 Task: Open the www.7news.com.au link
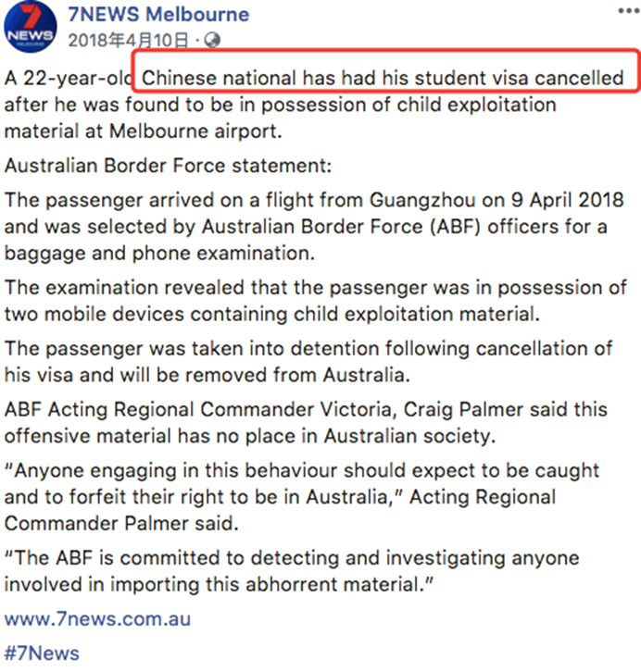pos(97,617)
